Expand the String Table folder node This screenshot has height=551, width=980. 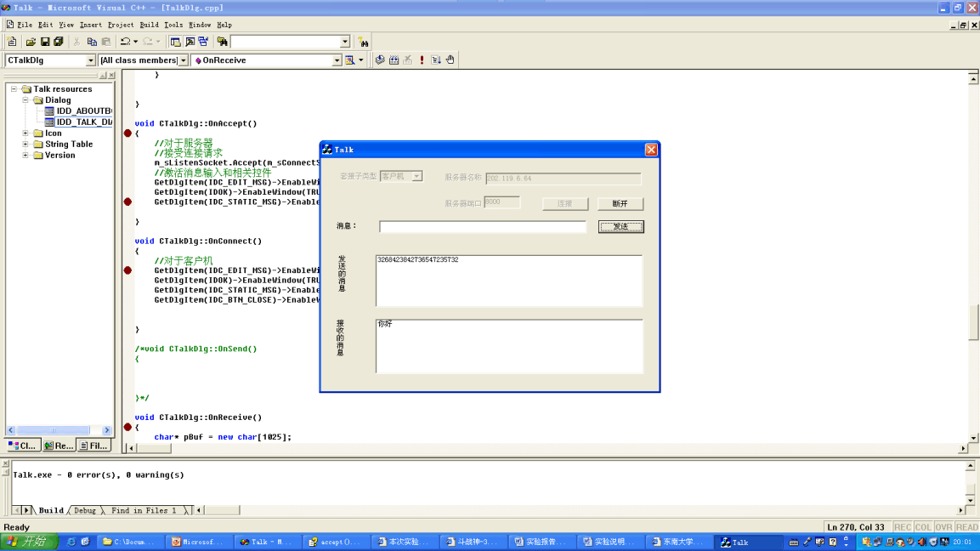click(x=25, y=145)
